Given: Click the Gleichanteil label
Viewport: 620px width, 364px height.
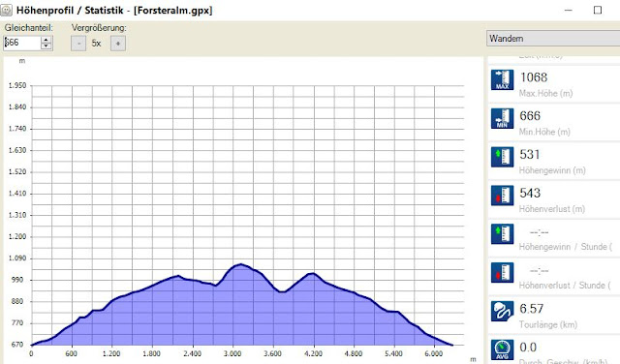Looking at the screenshot, I should click(x=28, y=28).
